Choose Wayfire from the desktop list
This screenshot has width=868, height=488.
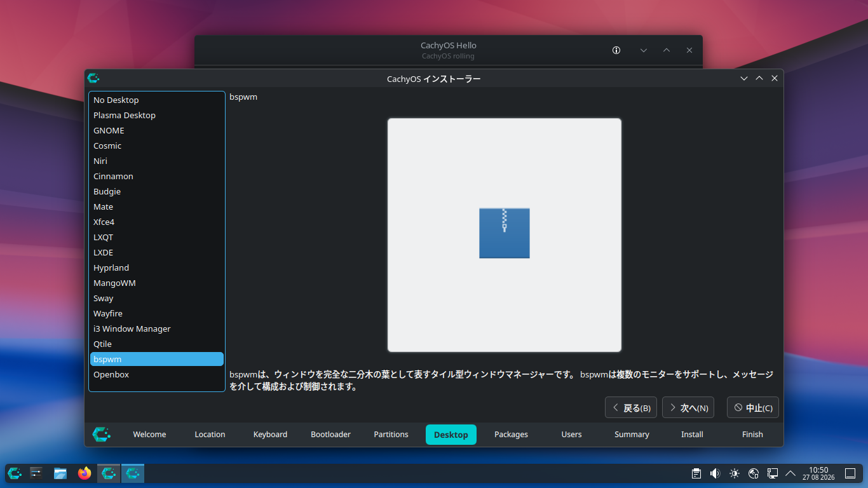click(157, 313)
